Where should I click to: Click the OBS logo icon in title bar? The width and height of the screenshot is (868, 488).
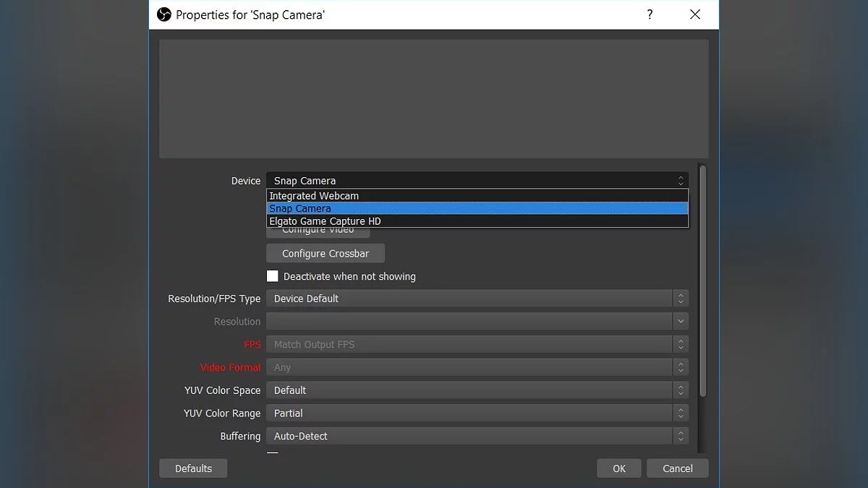tap(164, 14)
